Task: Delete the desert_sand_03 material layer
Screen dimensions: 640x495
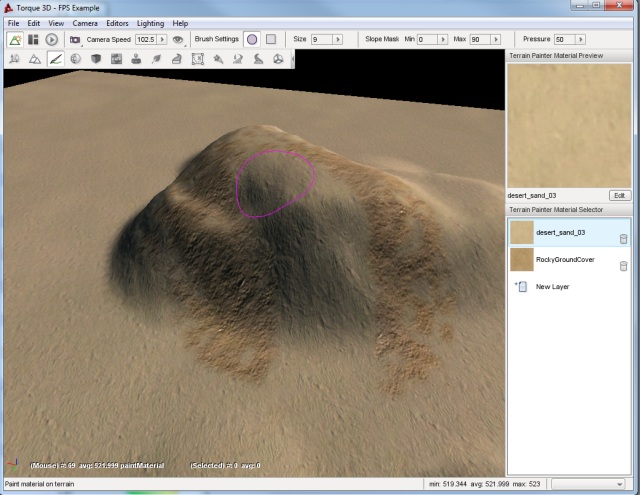Action: [624, 238]
